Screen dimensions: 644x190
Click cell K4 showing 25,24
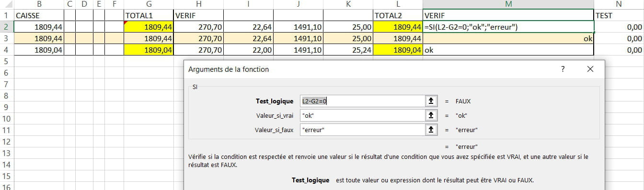tap(348, 50)
